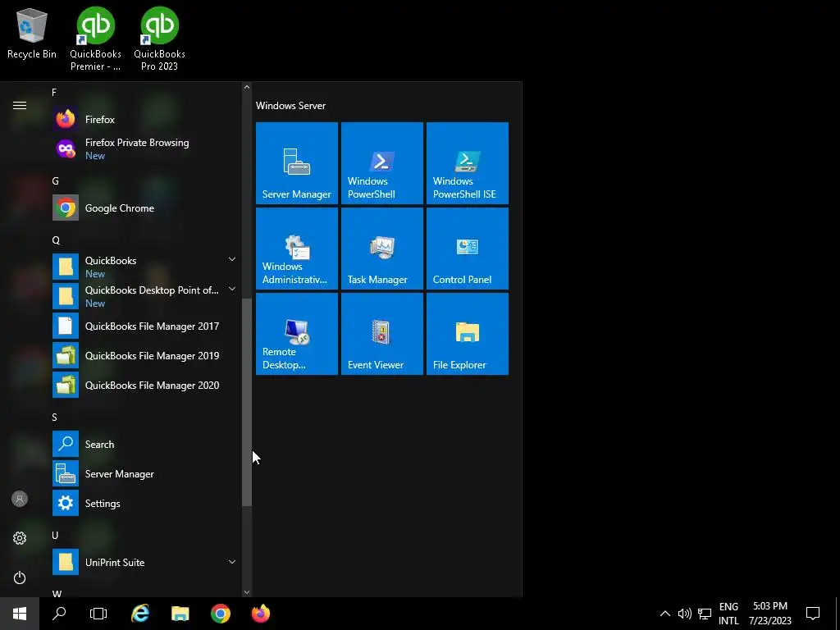The height and width of the screenshot is (630, 840).
Task: Launch Google Chrome from the app list
Action: pyautogui.click(x=144, y=208)
